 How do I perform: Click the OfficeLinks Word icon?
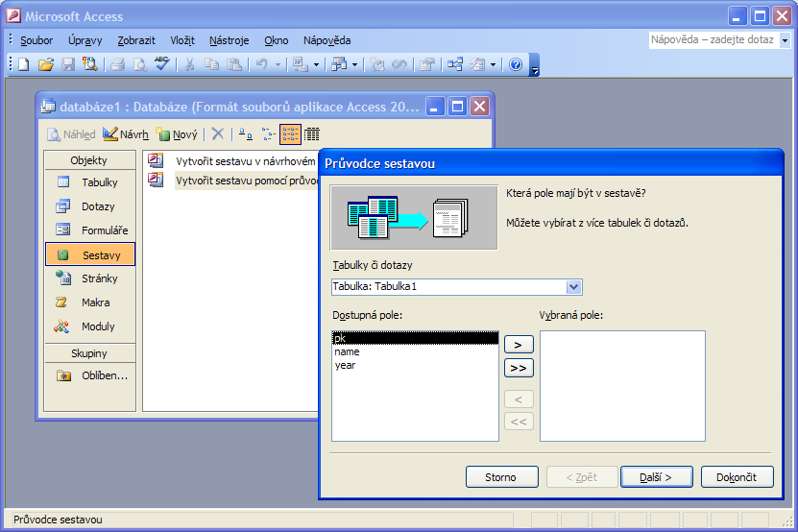click(x=301, y=64)
